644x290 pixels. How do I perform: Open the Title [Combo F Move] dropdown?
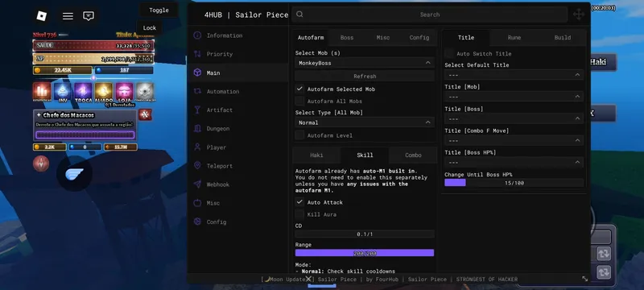click(514, 140)
